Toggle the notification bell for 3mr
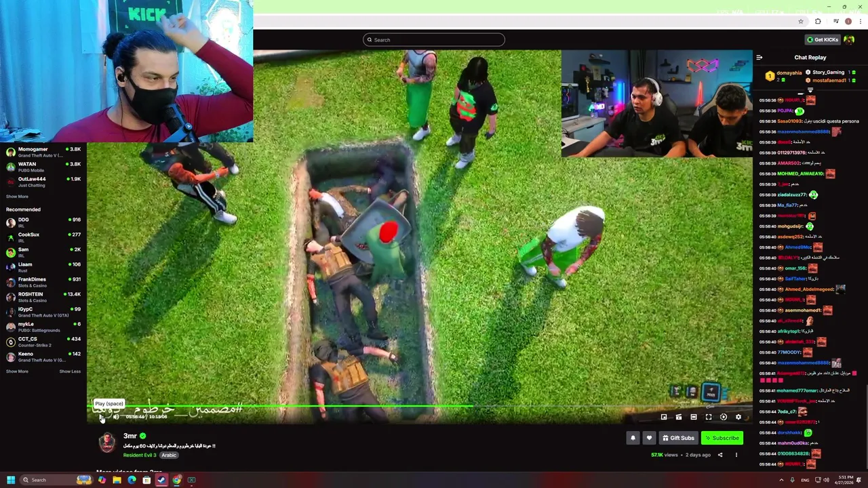This screenshot has height=488, width=868. [633, 438]
